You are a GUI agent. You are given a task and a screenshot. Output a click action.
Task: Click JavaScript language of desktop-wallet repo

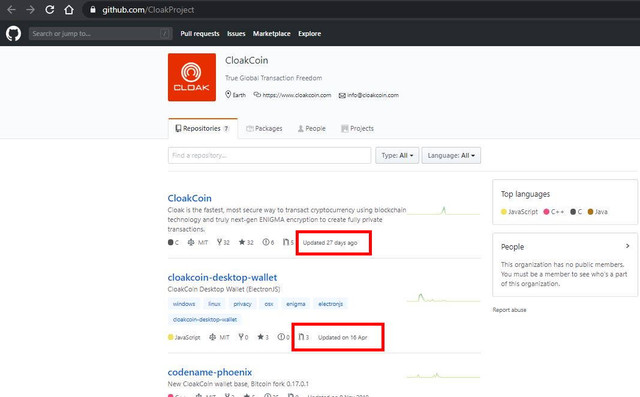184,337
